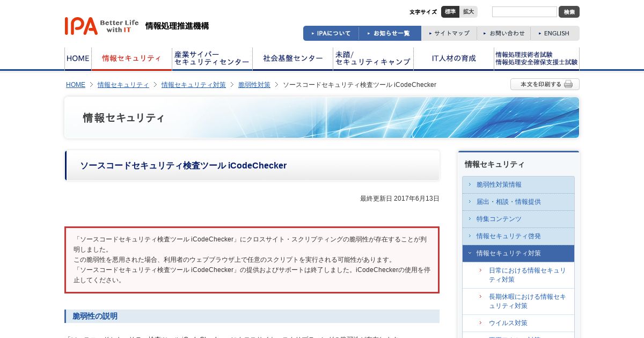
Task: Open the サイトマップ link
Action: 449,33
